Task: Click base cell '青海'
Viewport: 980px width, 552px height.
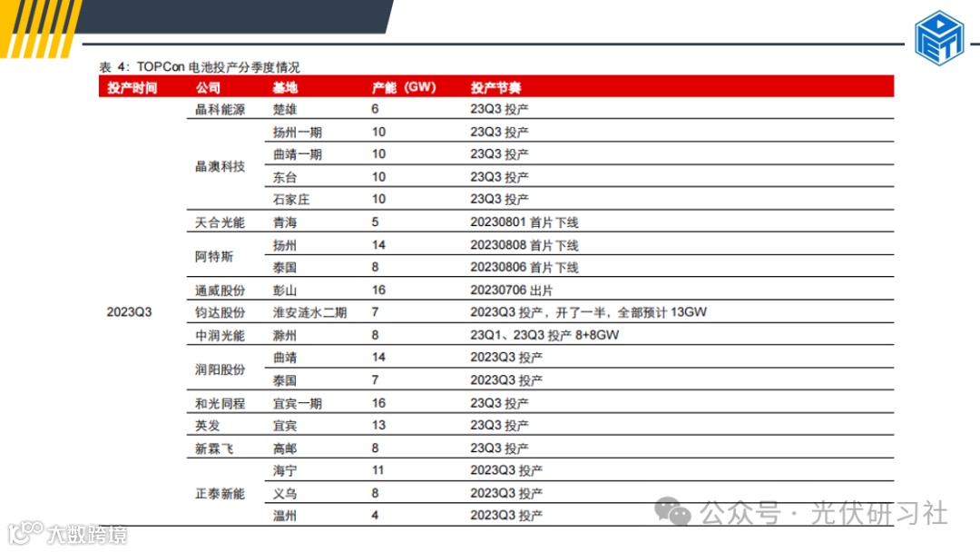Action: [x=284, y=222]
